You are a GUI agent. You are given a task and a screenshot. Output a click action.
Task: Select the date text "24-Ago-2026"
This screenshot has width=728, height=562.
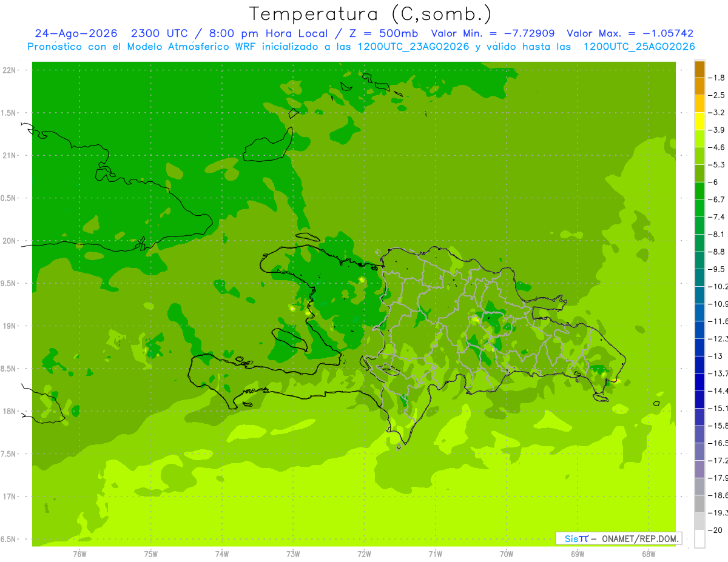tap(76, 33)
